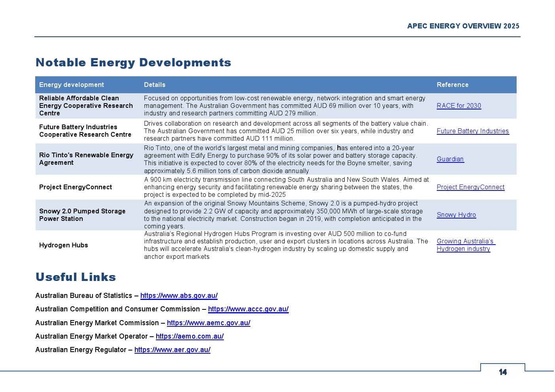
Task: Open the aemo.com.au link
Action: [189, 336]
